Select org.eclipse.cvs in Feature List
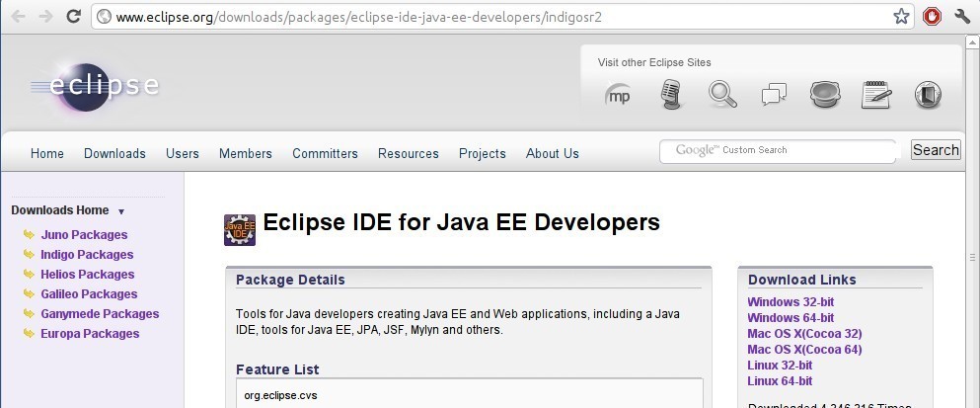The width and height of the screenshot is (980, 408). (280, 395)
